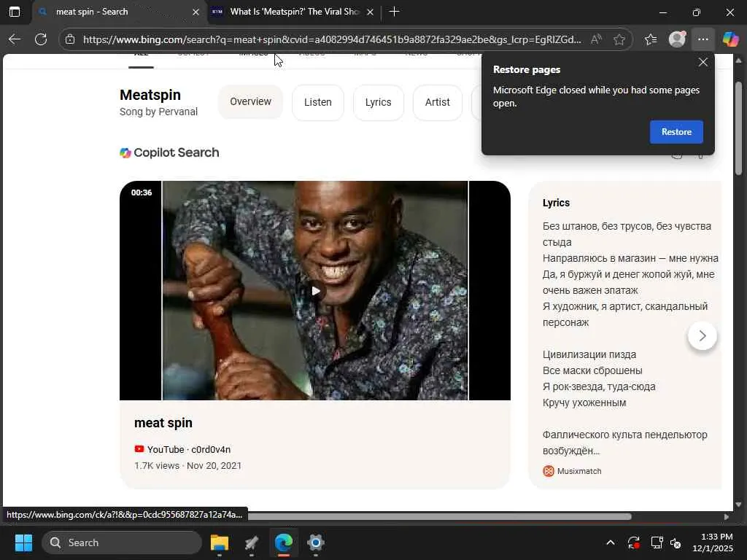747x560 pixels.
Task: Switch to What Is 'Meatspin' tab
Action: point(295,12)
